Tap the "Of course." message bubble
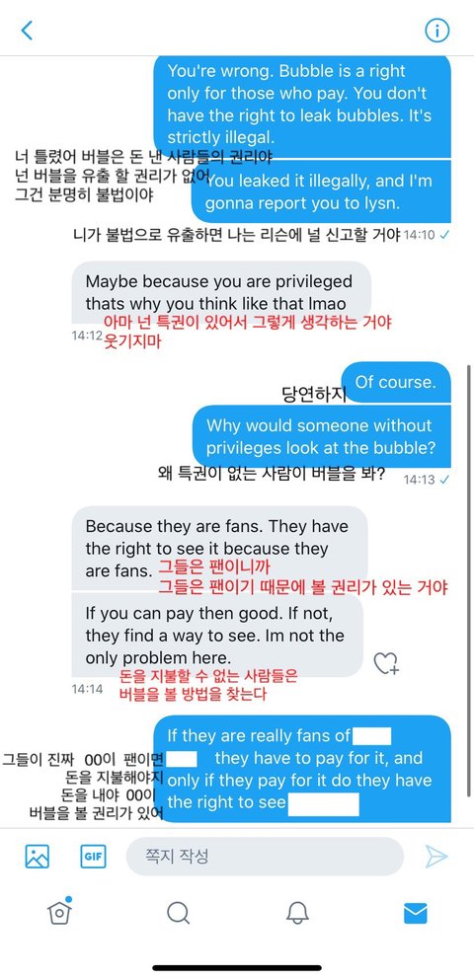This screenshot has height=980, width=474. (396, 382)
